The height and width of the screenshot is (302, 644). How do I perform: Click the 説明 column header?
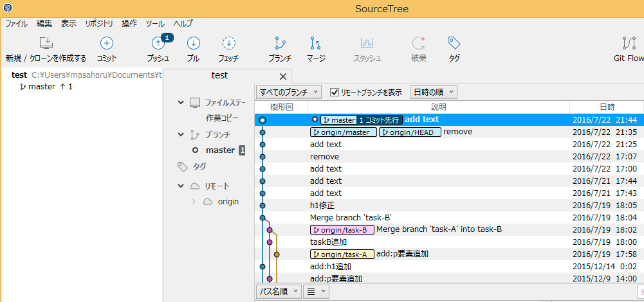(x=439, y=107)
